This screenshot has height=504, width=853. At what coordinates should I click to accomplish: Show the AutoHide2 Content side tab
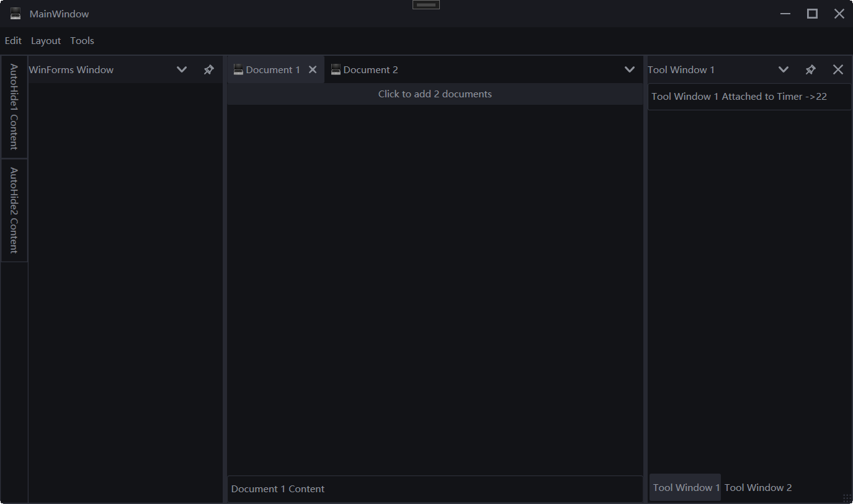tap(14, 210)
